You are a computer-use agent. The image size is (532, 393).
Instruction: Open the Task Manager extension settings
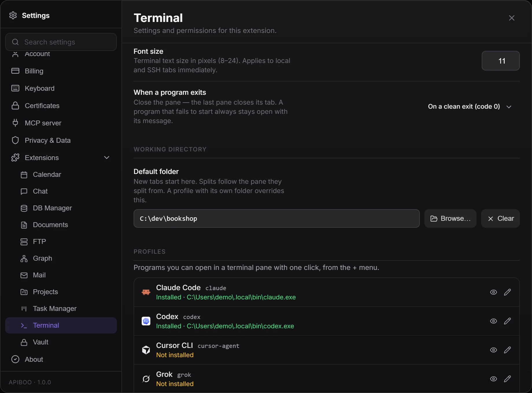61,309
